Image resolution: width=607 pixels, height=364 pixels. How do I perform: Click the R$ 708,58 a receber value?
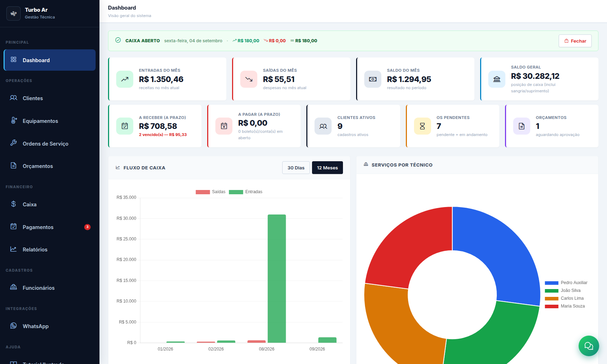pyautogui.click(x=158, y=126)
